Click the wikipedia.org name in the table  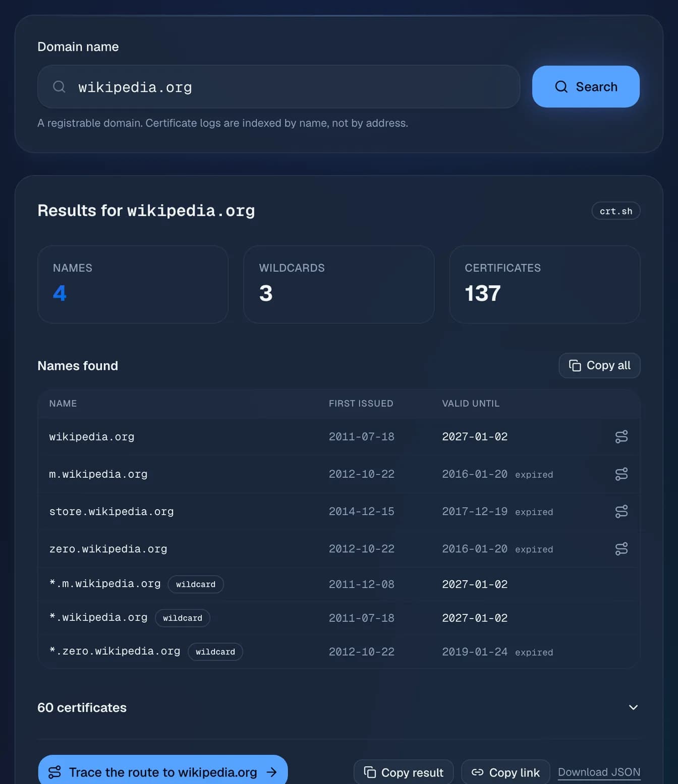click(92, 437)
